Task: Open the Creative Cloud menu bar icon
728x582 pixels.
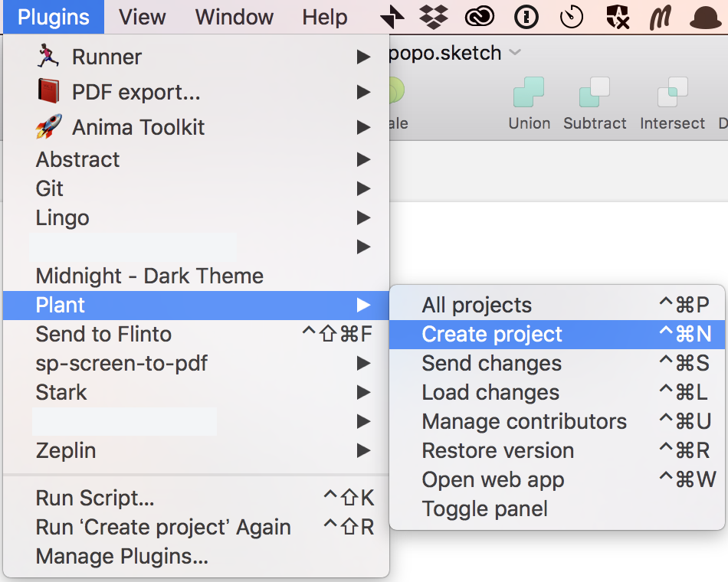Action: point(480,18)
